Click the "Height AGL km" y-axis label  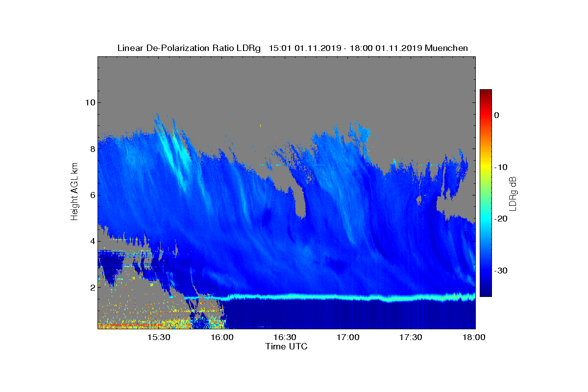point(74,192)
